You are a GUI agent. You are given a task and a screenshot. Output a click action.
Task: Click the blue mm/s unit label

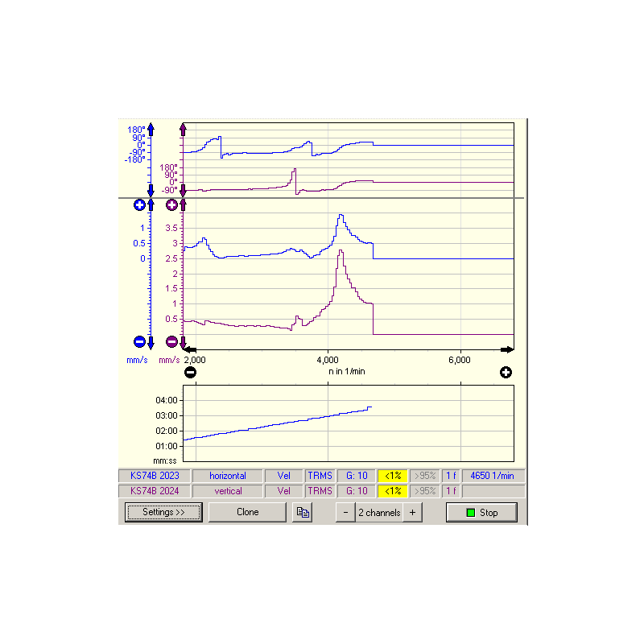(137, 360)
